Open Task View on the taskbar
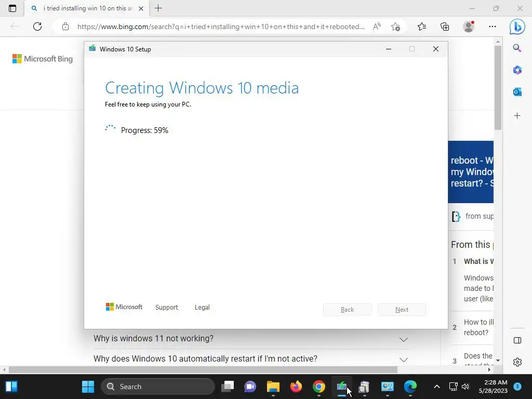The width and height of the screenshot is (532, 399). coord(228,387)
